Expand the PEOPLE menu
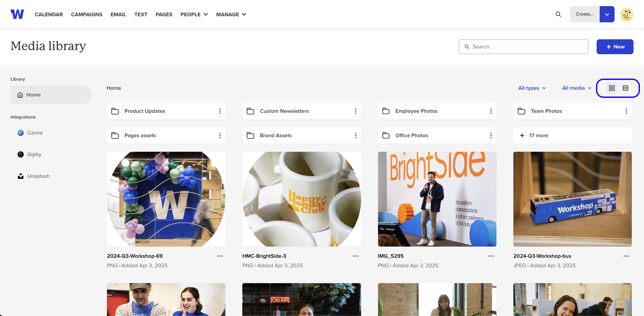Viewport: 644px width, 316px height. pyautogui.click(x=194, y=14)
